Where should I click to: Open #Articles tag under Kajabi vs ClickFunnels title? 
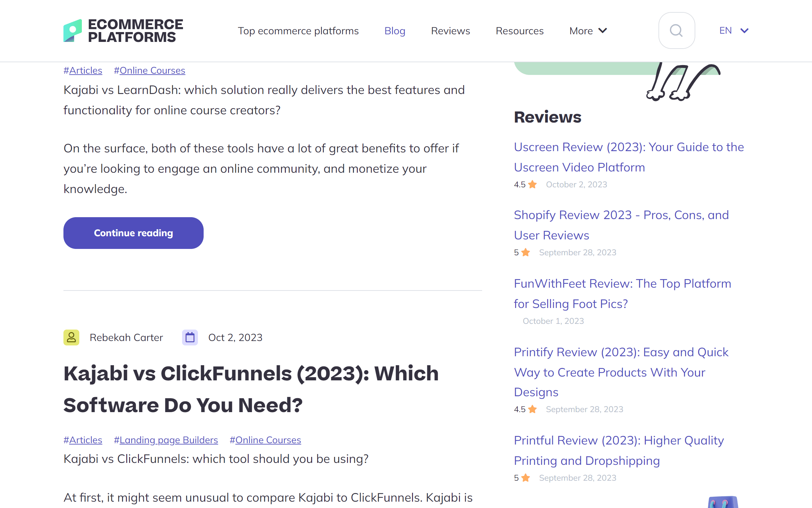[83, 440]
